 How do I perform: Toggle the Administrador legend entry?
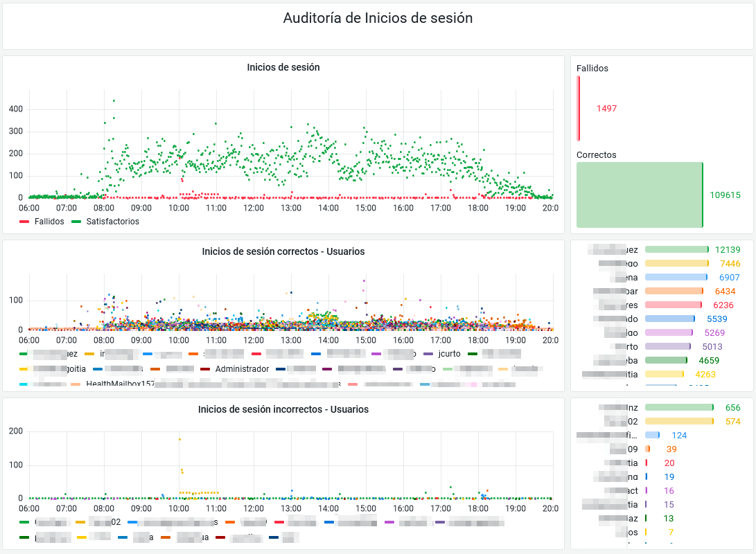pyautogui.click(x=241, y=369)
